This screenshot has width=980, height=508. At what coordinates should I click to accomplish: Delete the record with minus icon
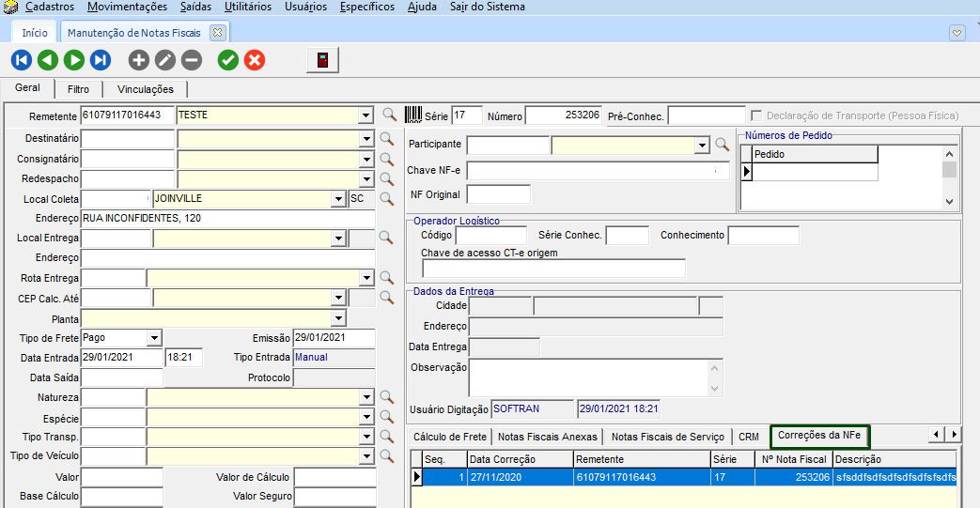tap(191, 60)
